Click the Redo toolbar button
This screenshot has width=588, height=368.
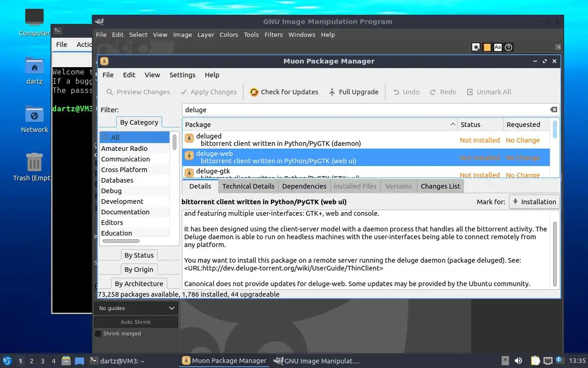443,92
